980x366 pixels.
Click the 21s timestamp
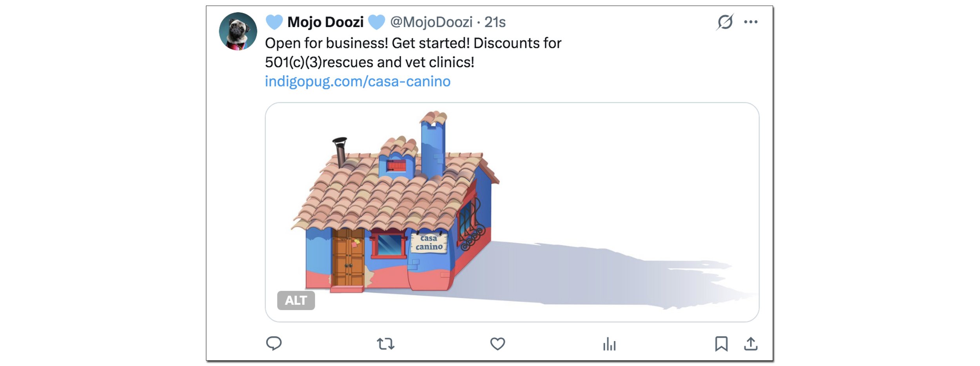pos(495,22)
